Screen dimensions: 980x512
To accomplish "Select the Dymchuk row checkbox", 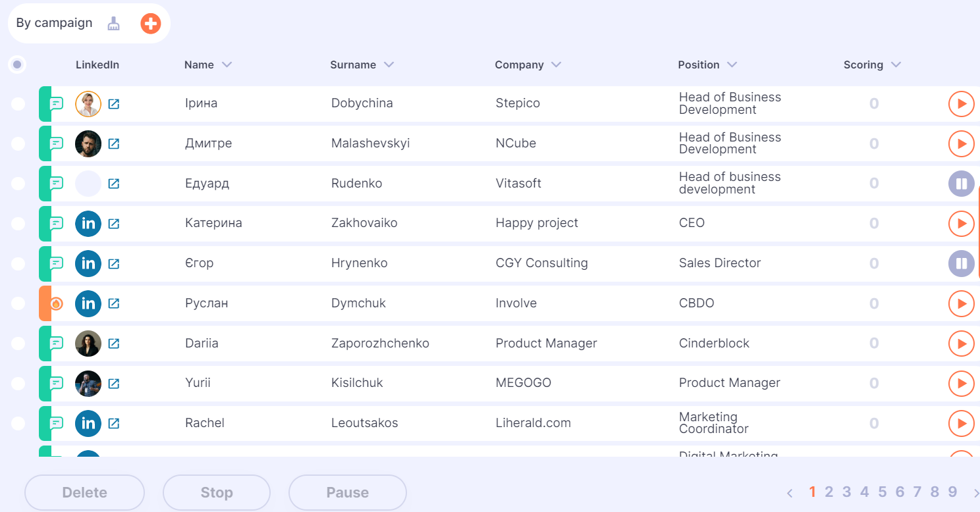I will [18, 303].
